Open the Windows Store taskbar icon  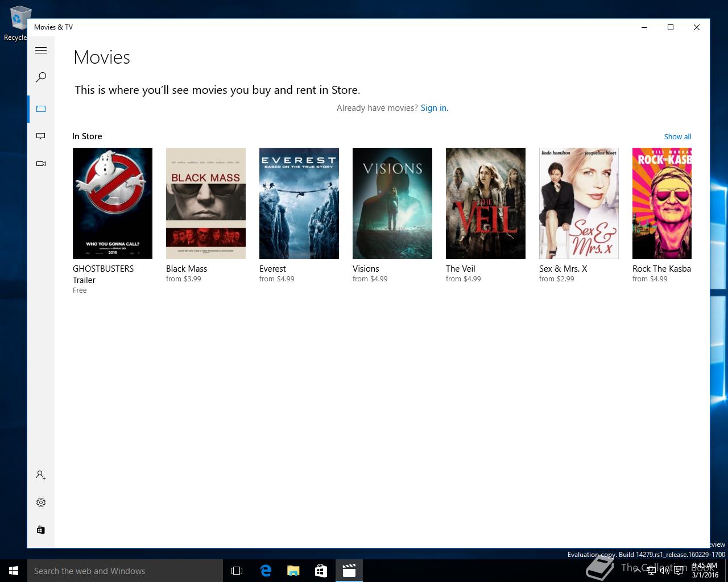tap(321, 571)
